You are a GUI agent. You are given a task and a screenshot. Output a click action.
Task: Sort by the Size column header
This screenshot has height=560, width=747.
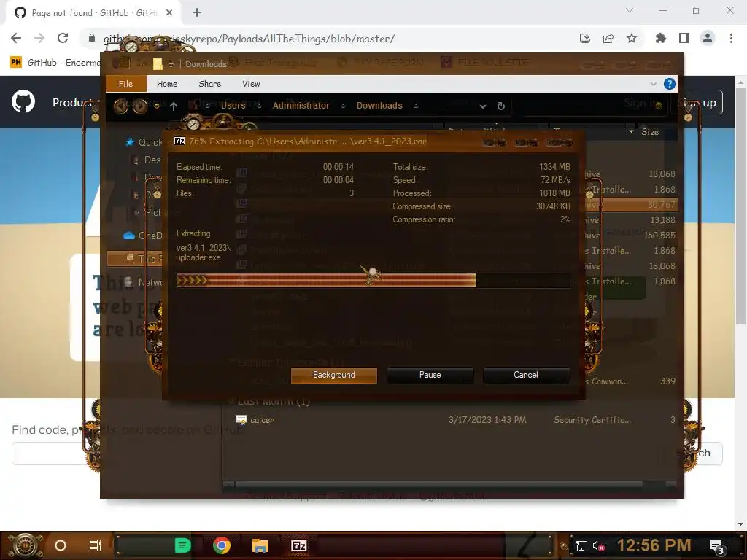(650, 132)
